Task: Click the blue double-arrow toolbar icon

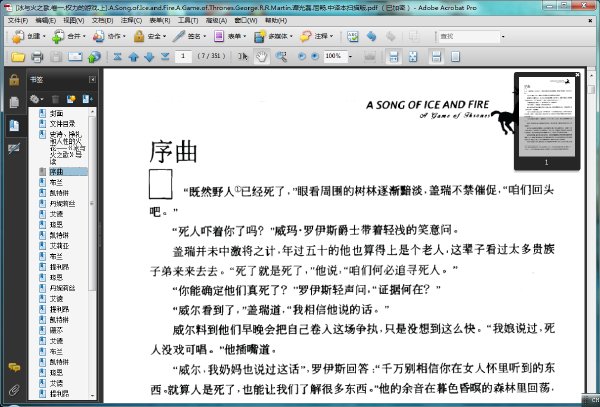Action: 371,36
